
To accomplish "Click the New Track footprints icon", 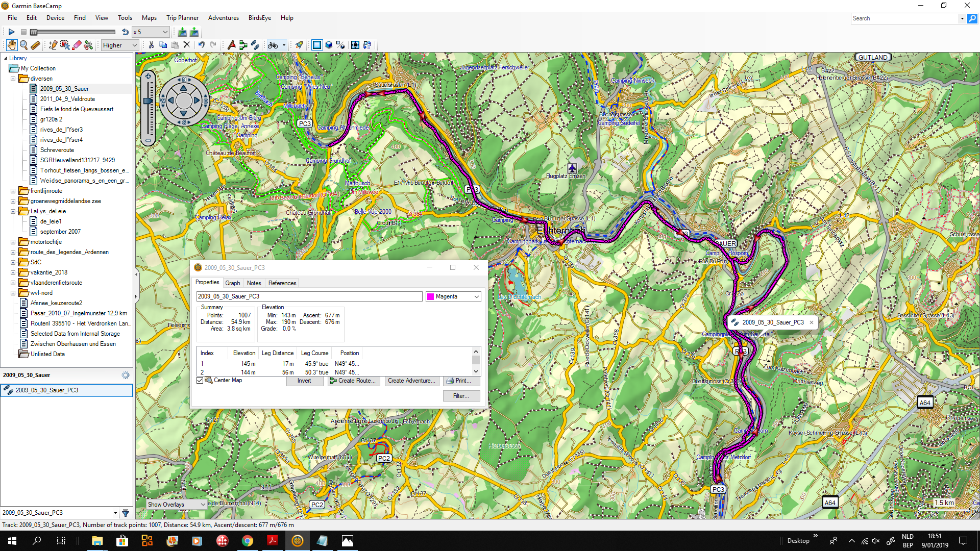I will tap(255, 45).
